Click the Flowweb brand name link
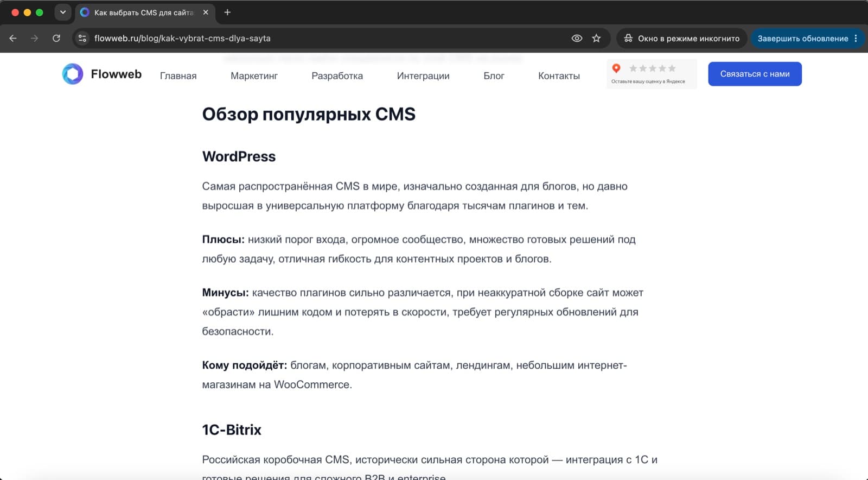Image resolution: width=868 pixels, height=480 pixels. click(x=116, y=74)
